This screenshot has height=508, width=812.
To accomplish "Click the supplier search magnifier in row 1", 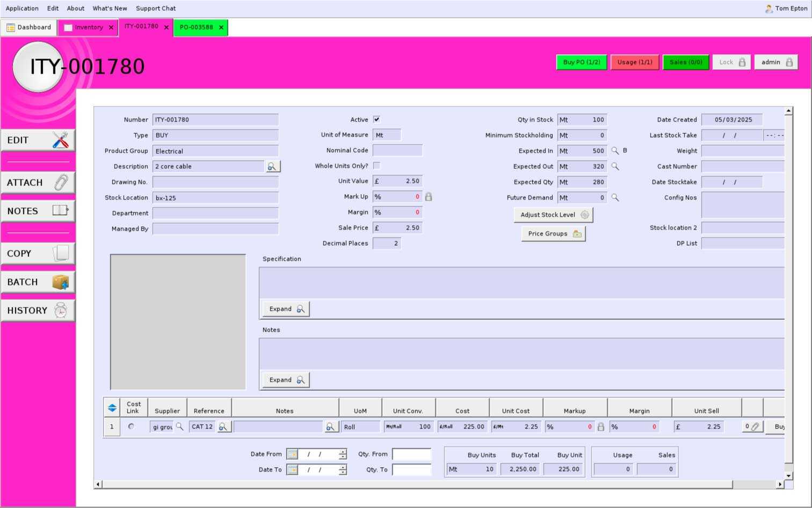I will tap(180, 427).
